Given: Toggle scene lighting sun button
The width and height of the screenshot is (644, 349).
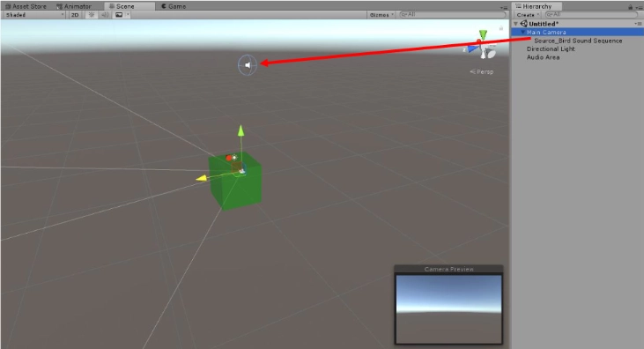Looking at the screenshot, I should (x=91, y=15).
